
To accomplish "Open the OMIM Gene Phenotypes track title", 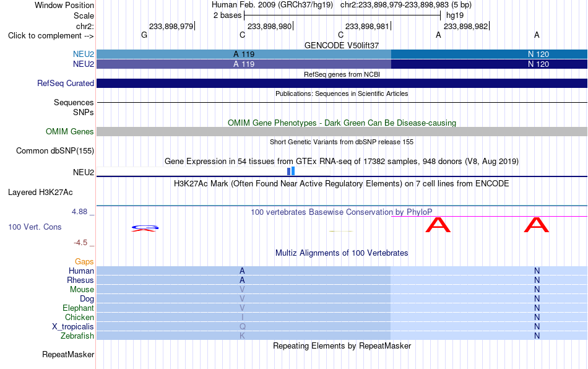I will point(342,123).
